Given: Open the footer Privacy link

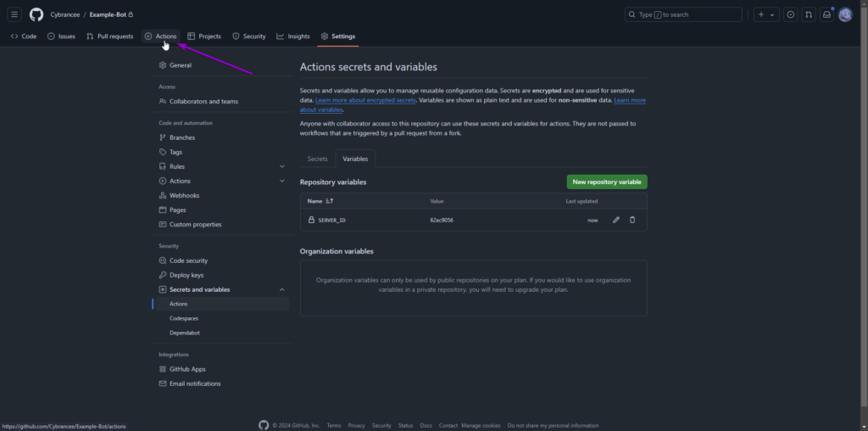Looking at the screenshot, I should (357, 425).
